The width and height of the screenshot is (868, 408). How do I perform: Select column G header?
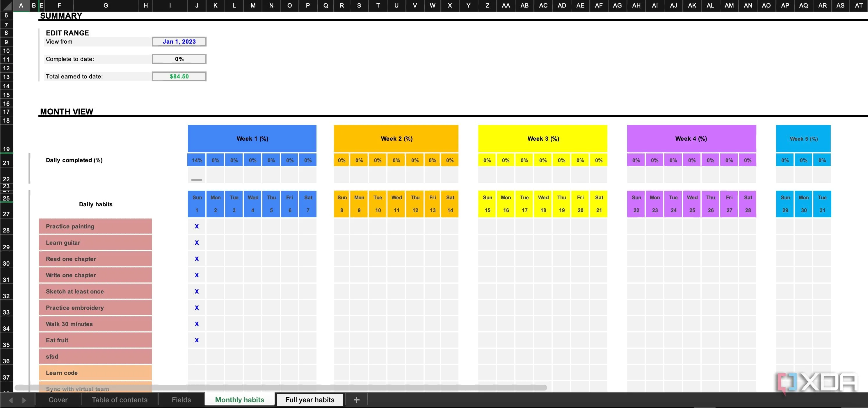tap(106, 6)
